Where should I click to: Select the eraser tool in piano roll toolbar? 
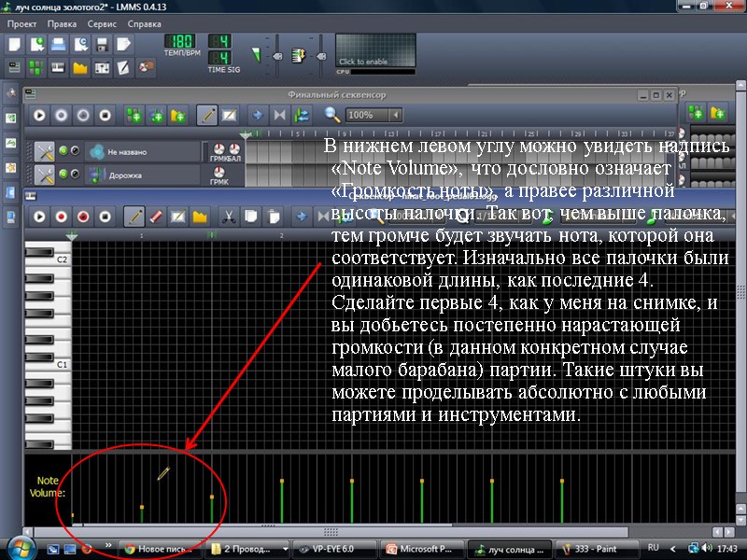point(156,217)
